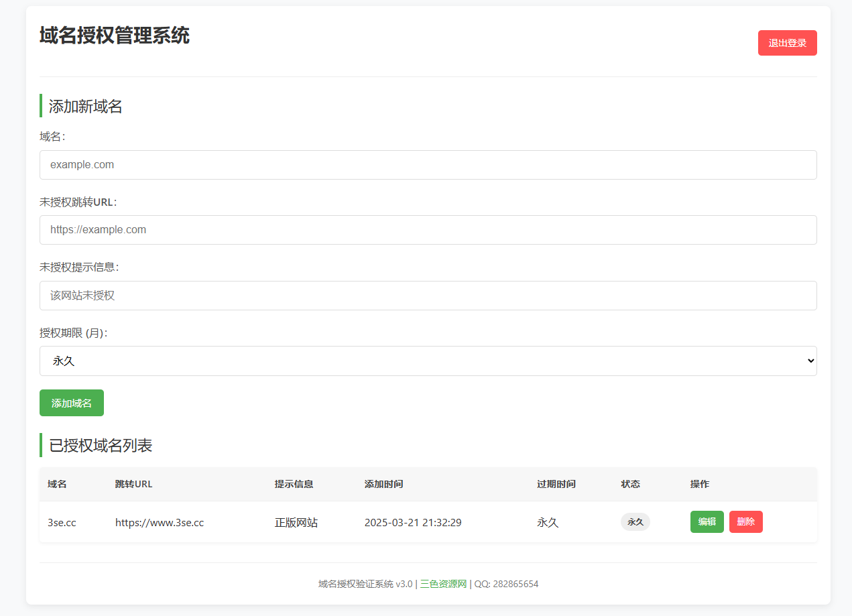Screen dimensions: 852x616
Task: Focus the 域名 input field
Action: [x=428, y=165]
